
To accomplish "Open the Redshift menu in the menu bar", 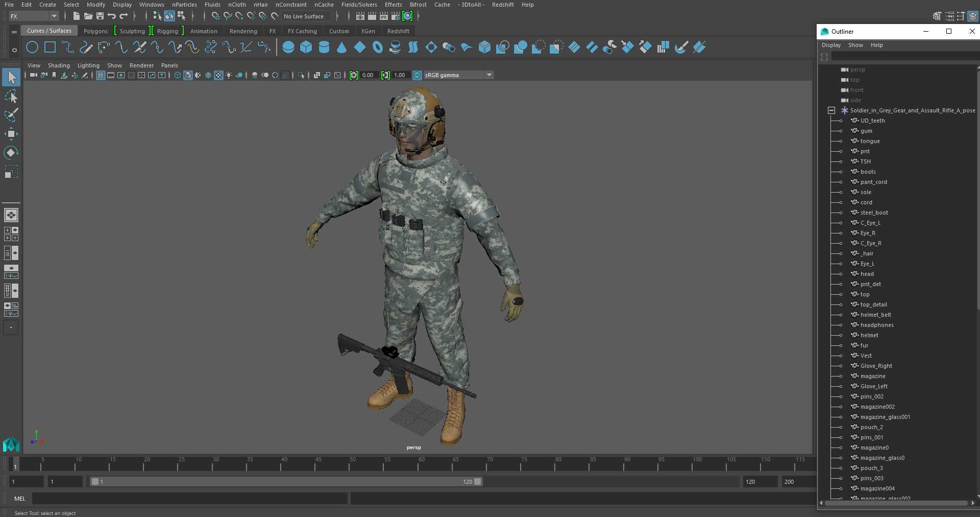I will 503,5.
